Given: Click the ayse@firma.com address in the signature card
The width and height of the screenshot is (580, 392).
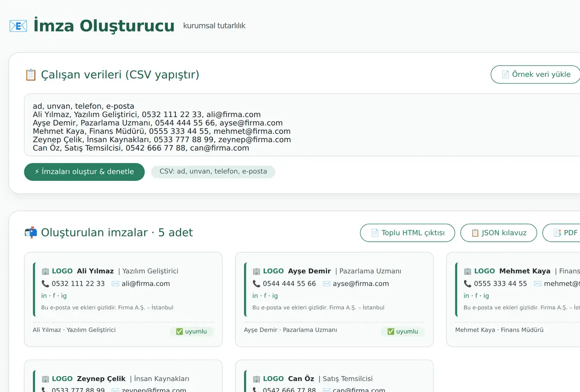Looking at the screenshot, I should [361, 284].
